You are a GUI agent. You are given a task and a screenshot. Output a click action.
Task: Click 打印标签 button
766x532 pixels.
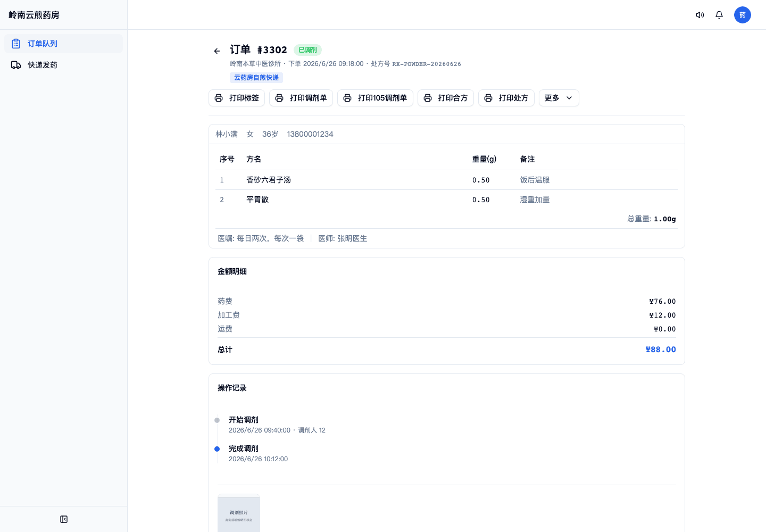click(x=237, y=98)
